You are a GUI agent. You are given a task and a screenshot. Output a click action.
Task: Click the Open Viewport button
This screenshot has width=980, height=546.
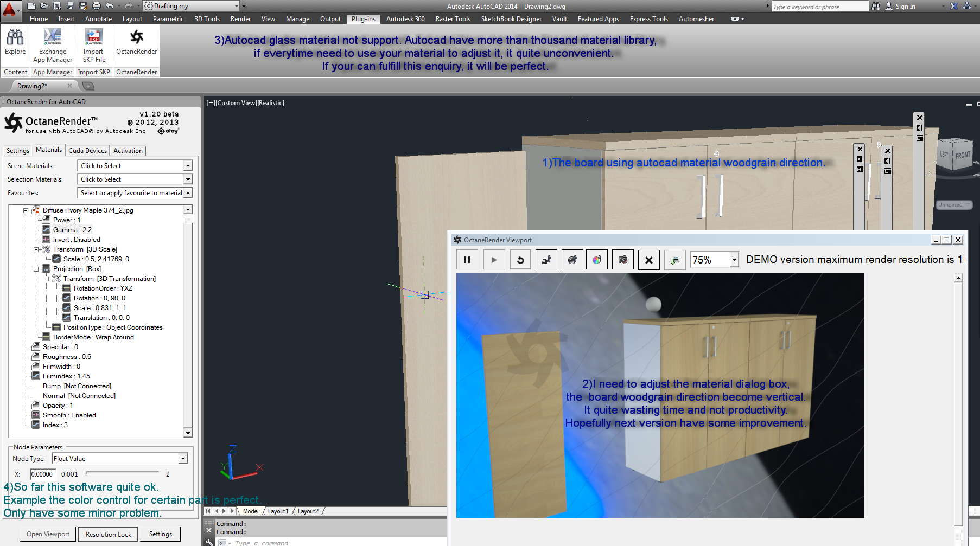[x=48, y=534]
